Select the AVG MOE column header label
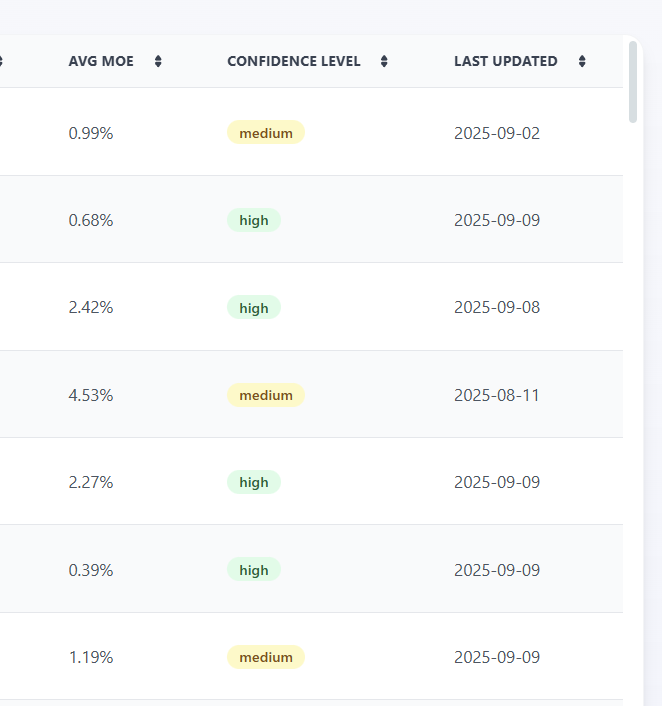This screenshot has height=706, width=662. click(x=101, y=62)
